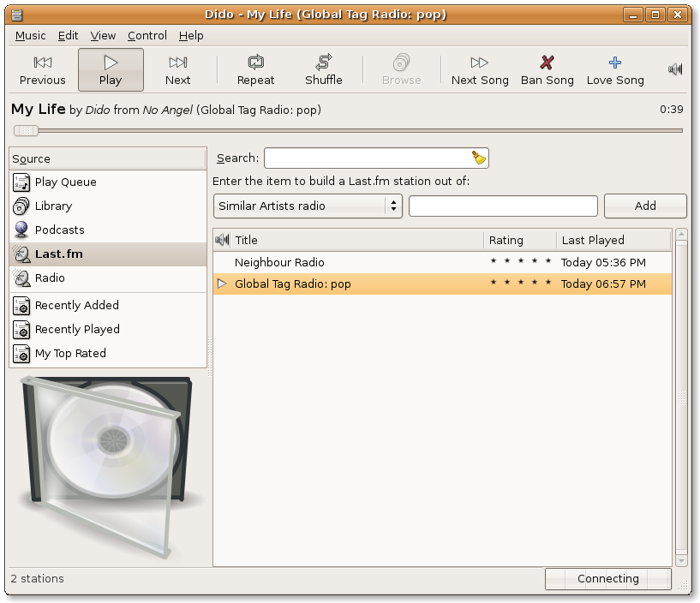
Task: Open the My Top Rated playlist
Action: tap(108, 354)
